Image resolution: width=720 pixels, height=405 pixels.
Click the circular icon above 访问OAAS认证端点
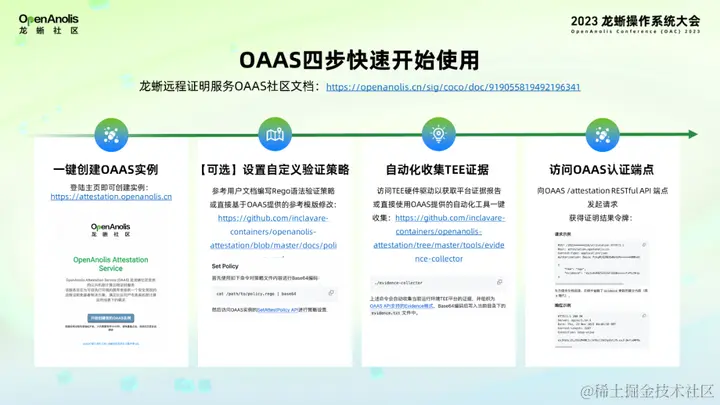tap(602, 135)
